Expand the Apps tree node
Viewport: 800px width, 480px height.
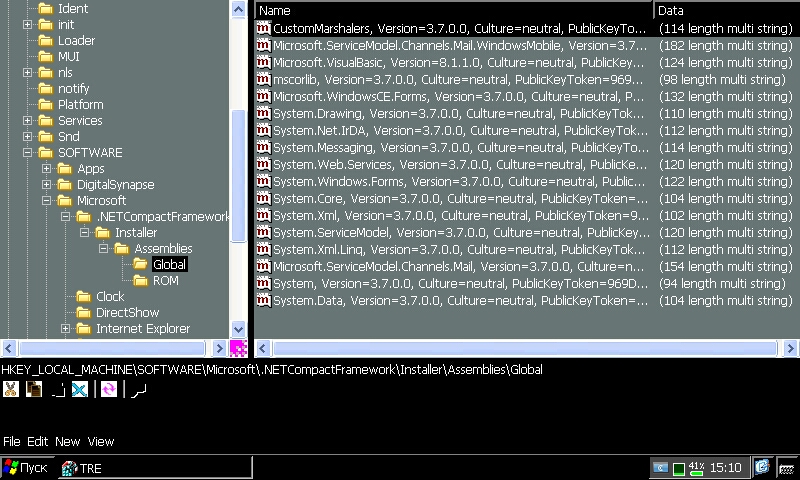[x=46, y=168]
